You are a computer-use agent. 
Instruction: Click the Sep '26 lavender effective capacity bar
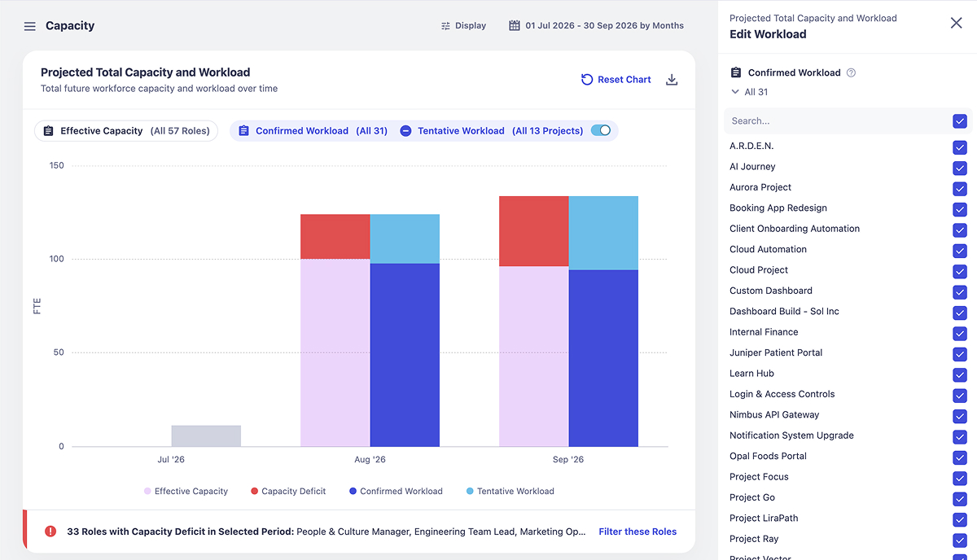pyautogui.click(x=534, y=357)
